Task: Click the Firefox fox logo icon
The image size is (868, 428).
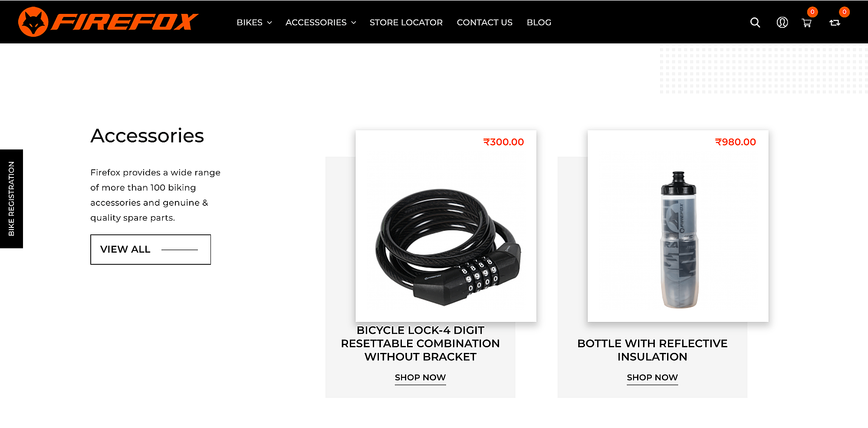Action: pyautogui.click(x=33, y=22)
